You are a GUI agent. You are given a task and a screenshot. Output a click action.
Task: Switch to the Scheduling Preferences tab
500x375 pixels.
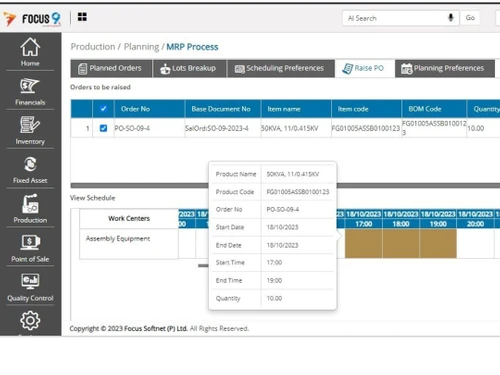281,68
